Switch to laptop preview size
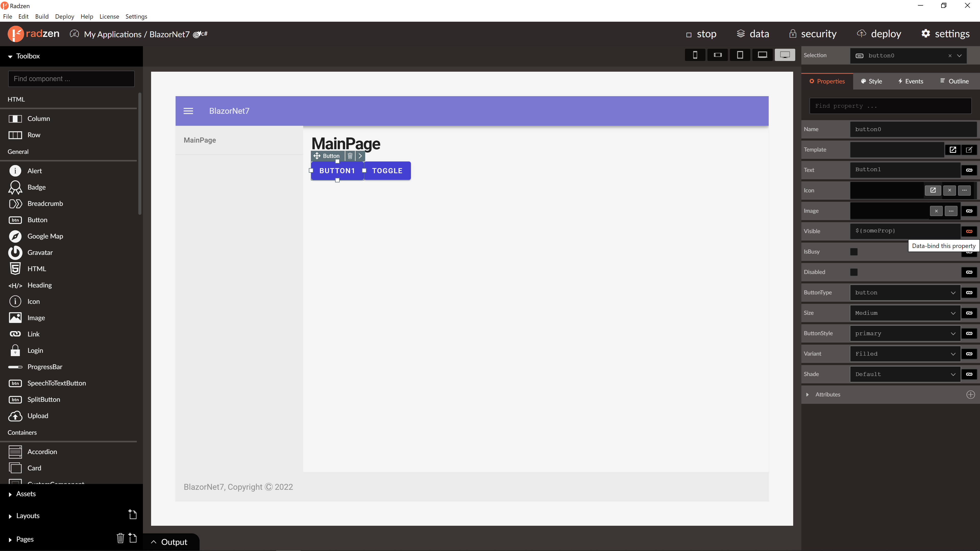The width and height of the screenshot is (980, 551). (x=763, y=55)
